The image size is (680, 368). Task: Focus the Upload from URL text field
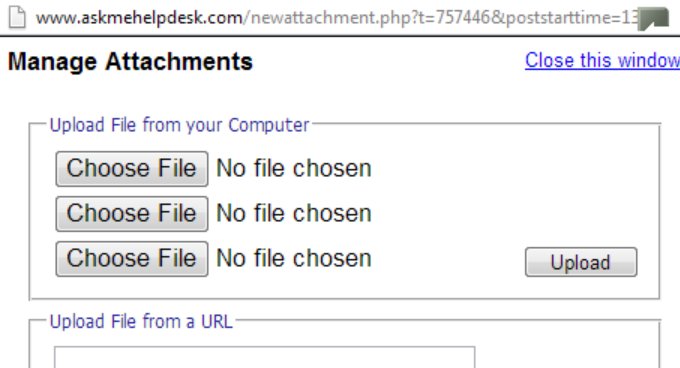tap(265, 357)
